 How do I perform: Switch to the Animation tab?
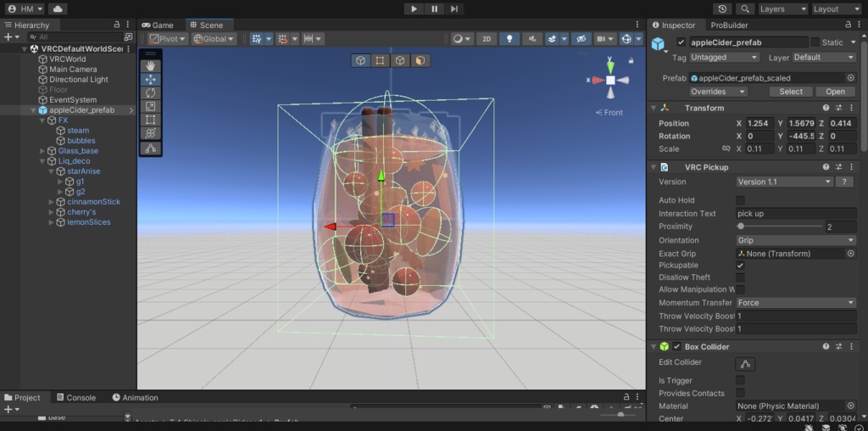point(135,397)
